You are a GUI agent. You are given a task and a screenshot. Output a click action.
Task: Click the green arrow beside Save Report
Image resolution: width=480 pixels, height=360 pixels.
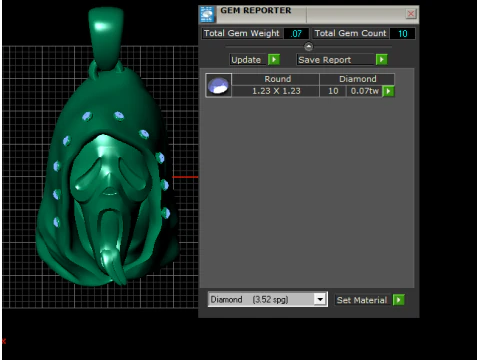point(382,60)
